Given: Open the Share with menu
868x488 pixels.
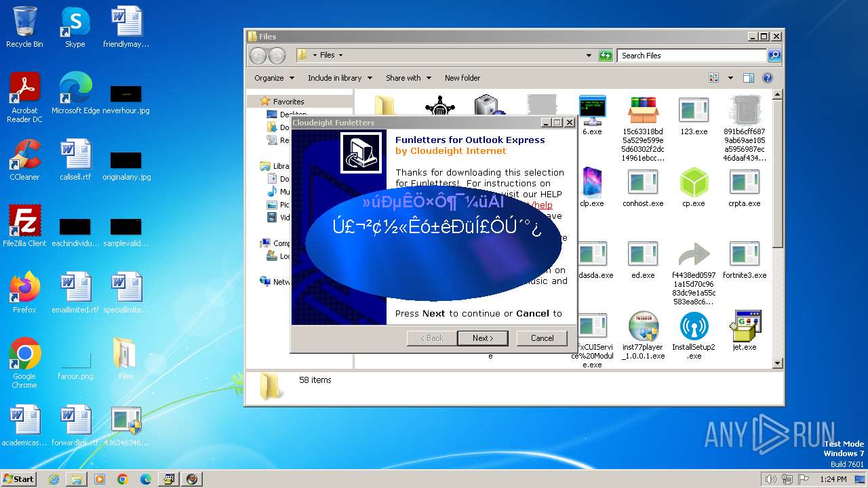Looking at the screenshot, I should (408, 78).
